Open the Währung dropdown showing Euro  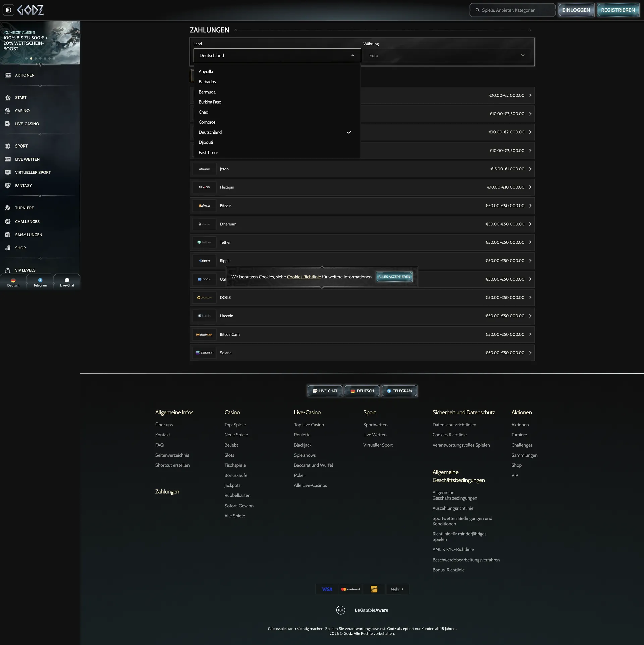tap(447, 55)
